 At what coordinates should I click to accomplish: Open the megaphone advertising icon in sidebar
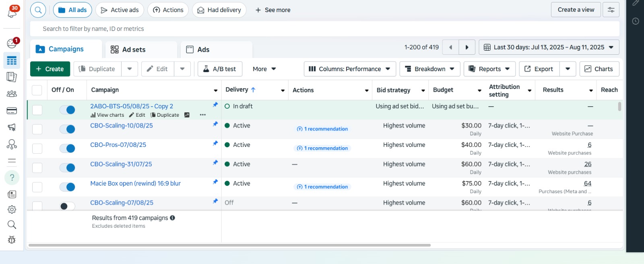pyautogui.click(x=12, y=128)
